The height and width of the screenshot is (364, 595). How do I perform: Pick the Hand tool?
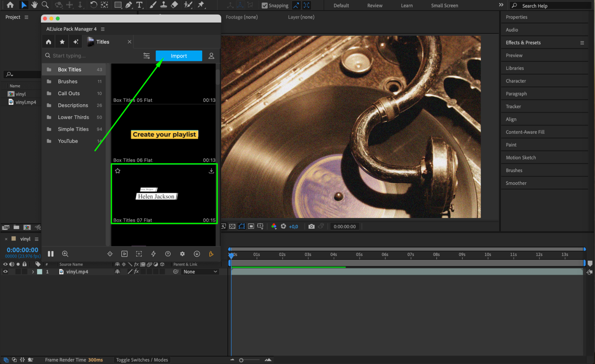pos(34,5)
